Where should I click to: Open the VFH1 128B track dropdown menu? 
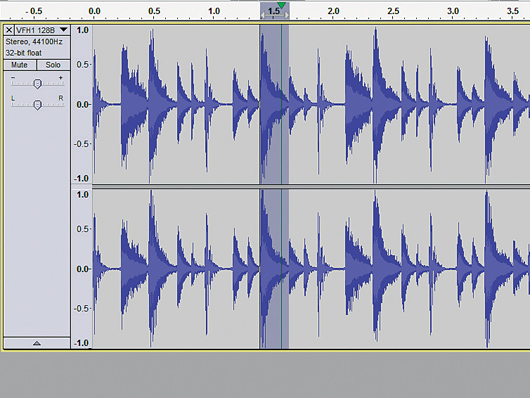pyautogui.click(x=63, y=30)
